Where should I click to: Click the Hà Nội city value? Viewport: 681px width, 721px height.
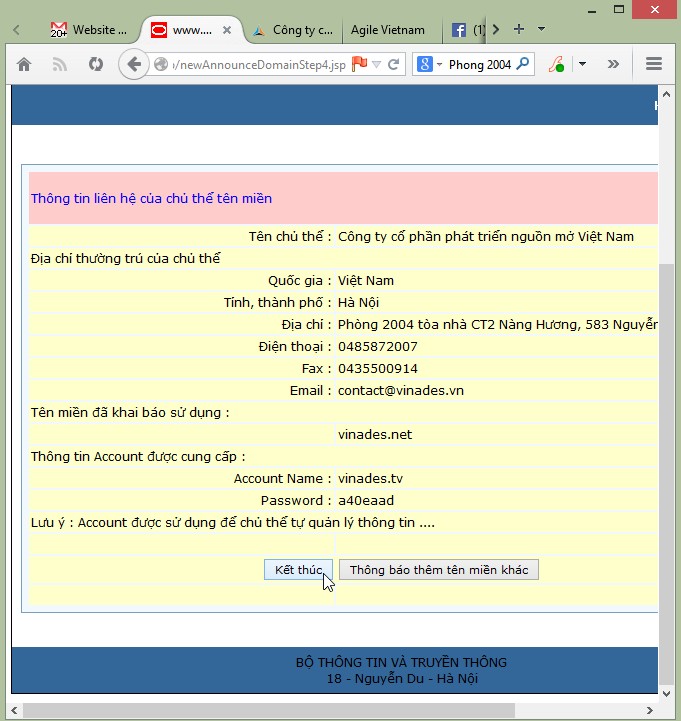pyautogui.click(x=358, y=303)
